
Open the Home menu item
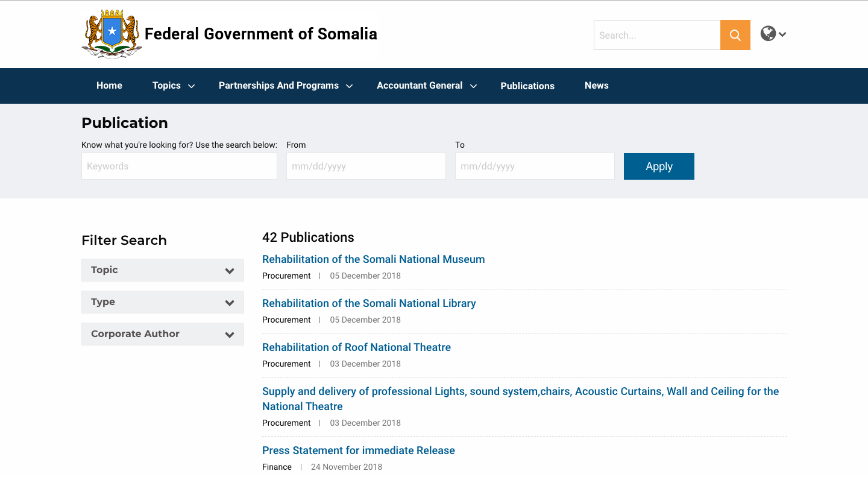pos(109,86)
